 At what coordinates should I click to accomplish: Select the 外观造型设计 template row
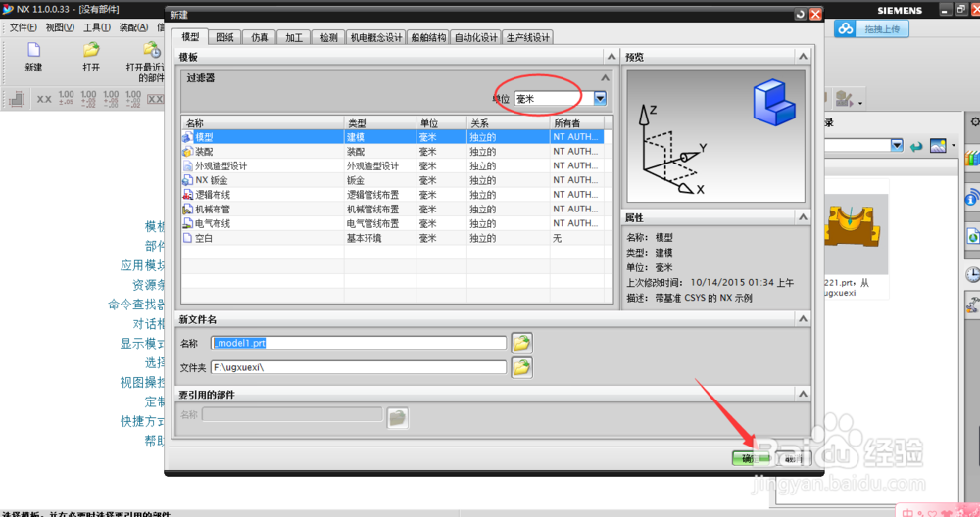(x=393, y=165)
